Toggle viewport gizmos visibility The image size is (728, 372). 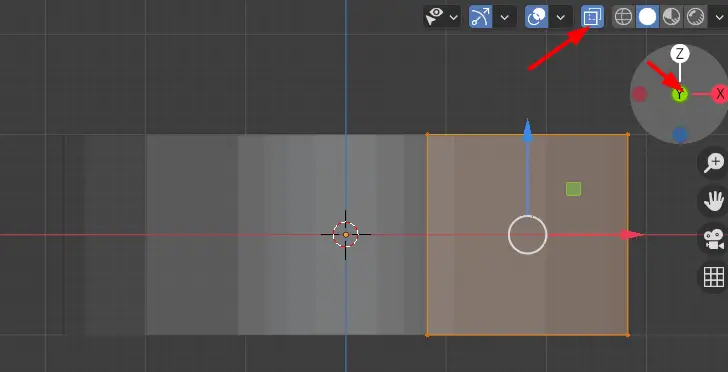(481, 17)
